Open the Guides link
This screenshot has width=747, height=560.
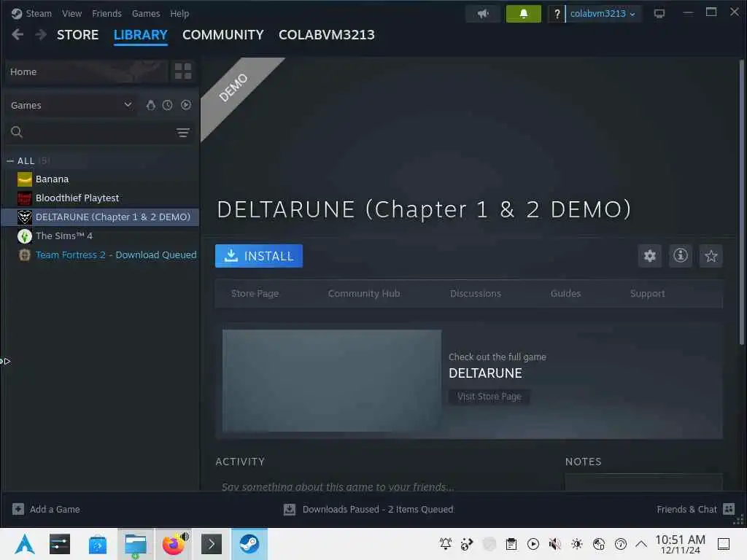coord(565,293)
